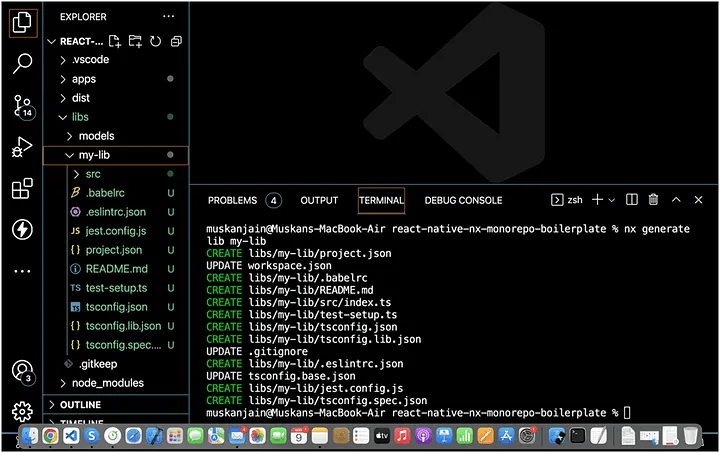Open App Store from the Dock

[506, 436]
